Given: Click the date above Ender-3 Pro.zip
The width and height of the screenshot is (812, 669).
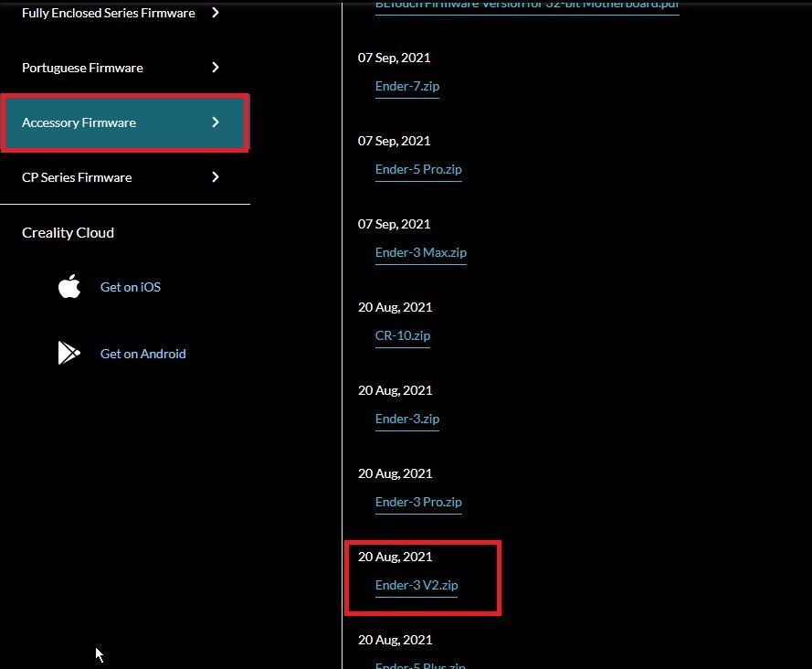Looking at the screenshot, I should pos(395,473).
